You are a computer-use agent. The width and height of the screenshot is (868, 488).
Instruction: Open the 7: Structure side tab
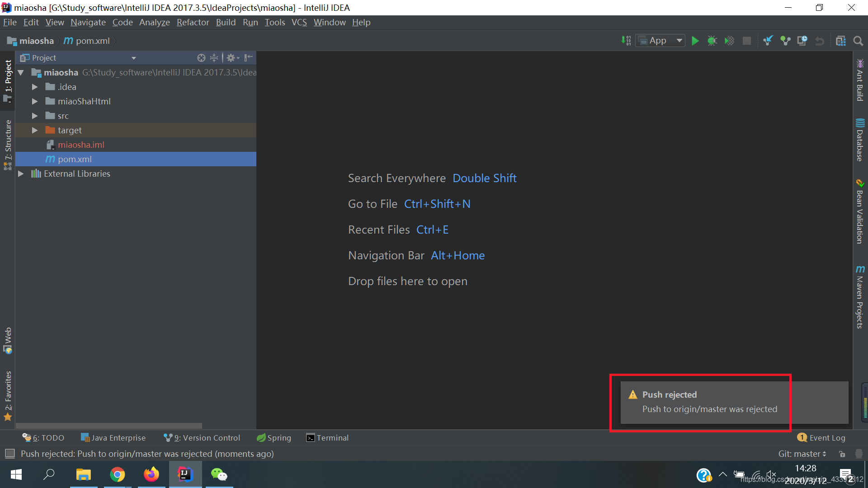(x=8, y=145)
